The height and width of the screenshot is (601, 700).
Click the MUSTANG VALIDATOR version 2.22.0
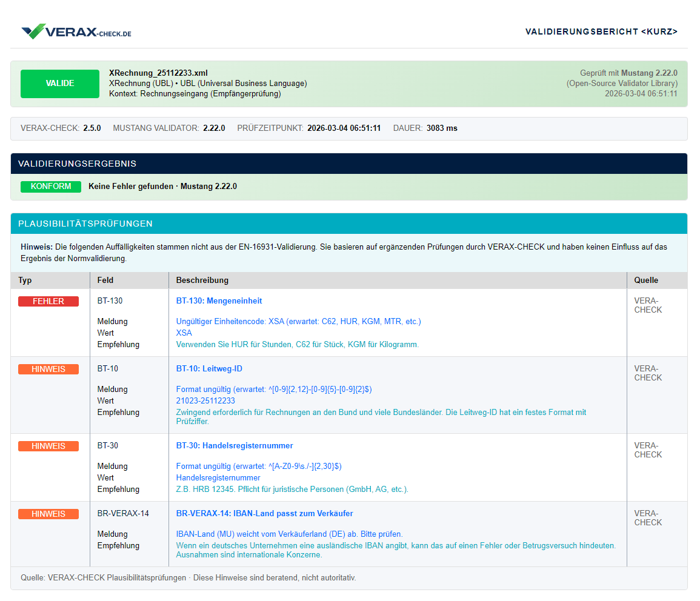pyautogui.click(x=214, y=128)
